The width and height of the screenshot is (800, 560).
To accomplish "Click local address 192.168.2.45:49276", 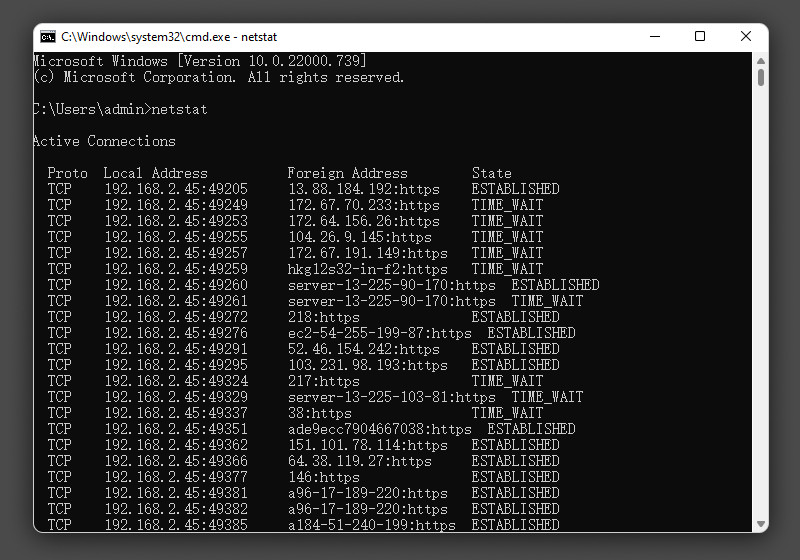I will 176,333.
